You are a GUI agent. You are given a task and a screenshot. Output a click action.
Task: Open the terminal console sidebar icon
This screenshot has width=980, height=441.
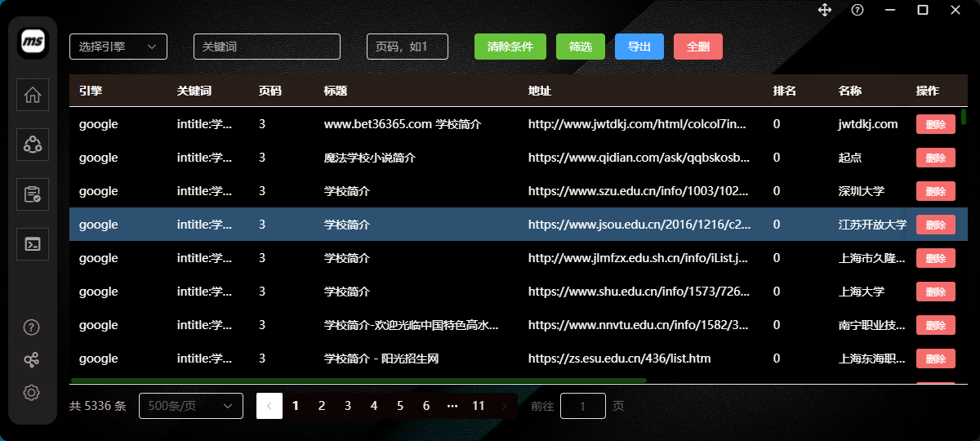[33, 243]
